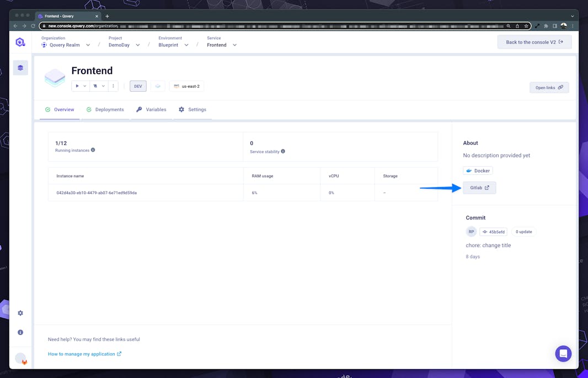Open the environments layers icon in sidebar
Viewport: 588px width, 378px height.
click(x=20, y=68)
